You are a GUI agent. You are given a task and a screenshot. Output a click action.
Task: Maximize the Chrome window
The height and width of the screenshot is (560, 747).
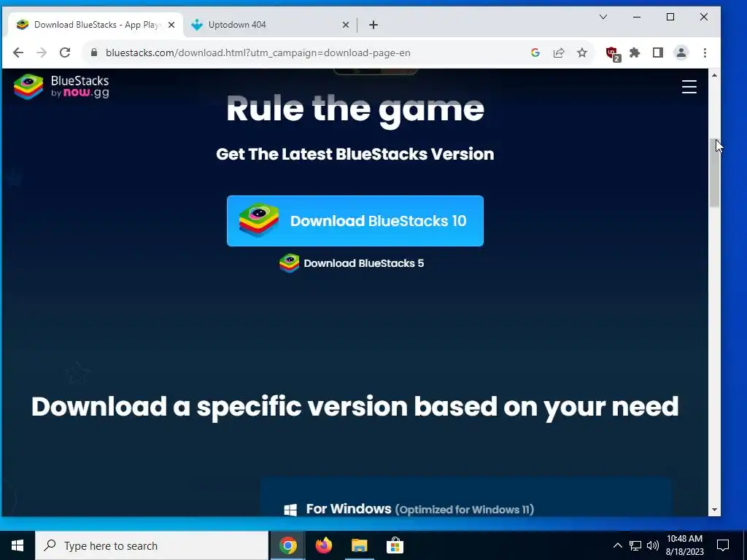tap(670, 17)
